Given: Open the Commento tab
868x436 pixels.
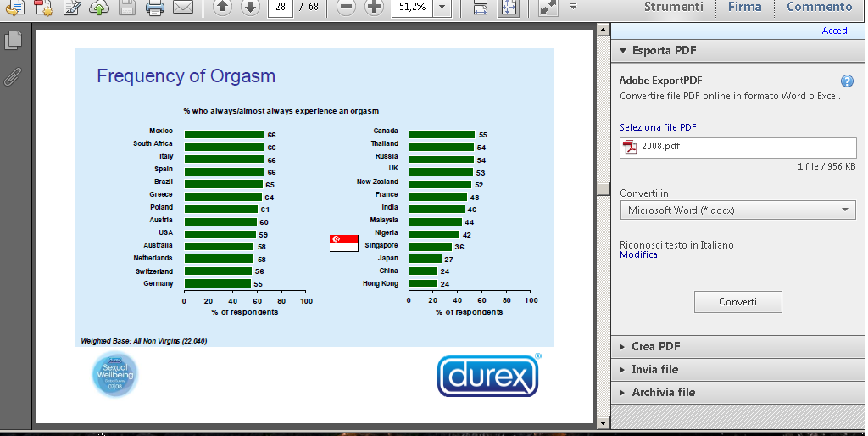Looking at the screenshot, I should (819, 7).
